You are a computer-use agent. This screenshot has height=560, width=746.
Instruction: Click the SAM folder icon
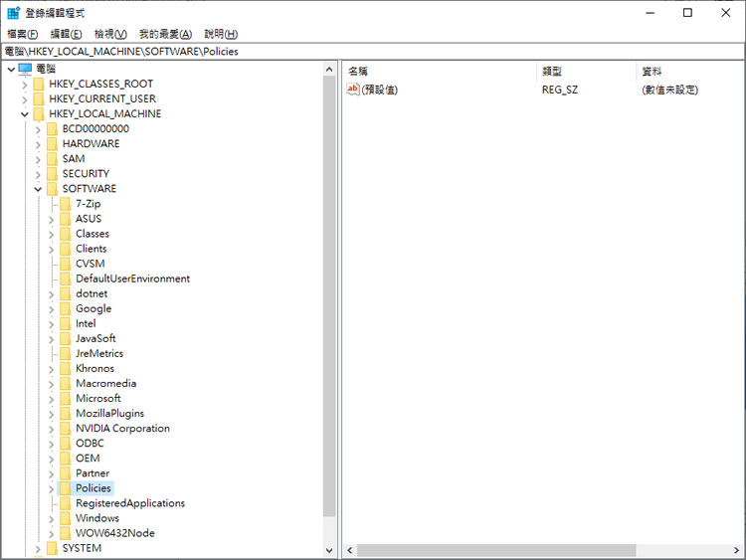[53, 159]
